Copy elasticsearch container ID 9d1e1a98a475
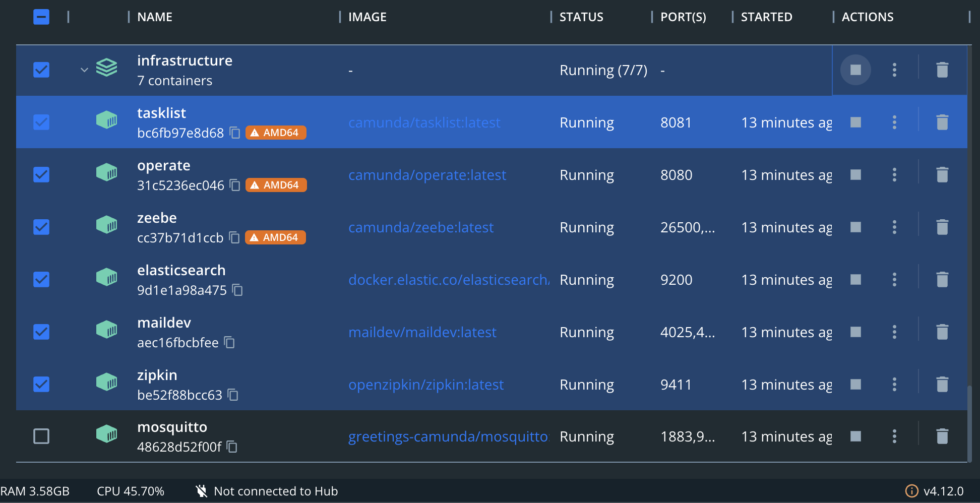This screenshot has height=503, width=980. click(237, 290)
